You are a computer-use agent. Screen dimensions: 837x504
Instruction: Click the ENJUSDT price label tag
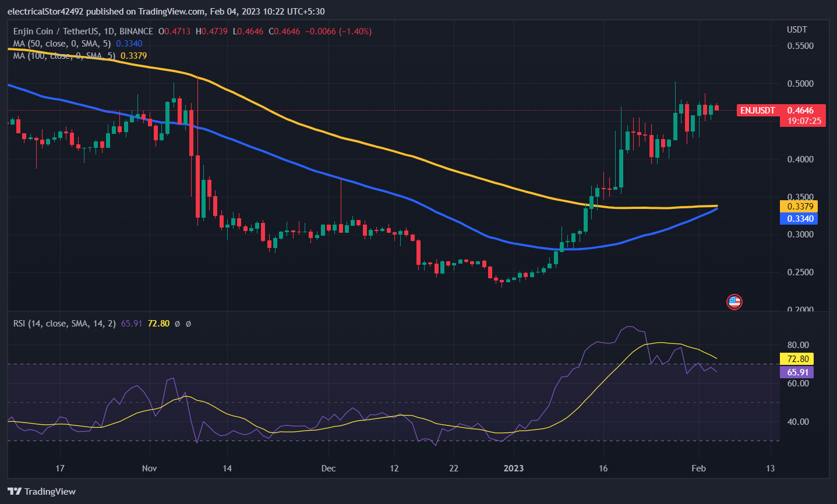click(x=758, y=111)
